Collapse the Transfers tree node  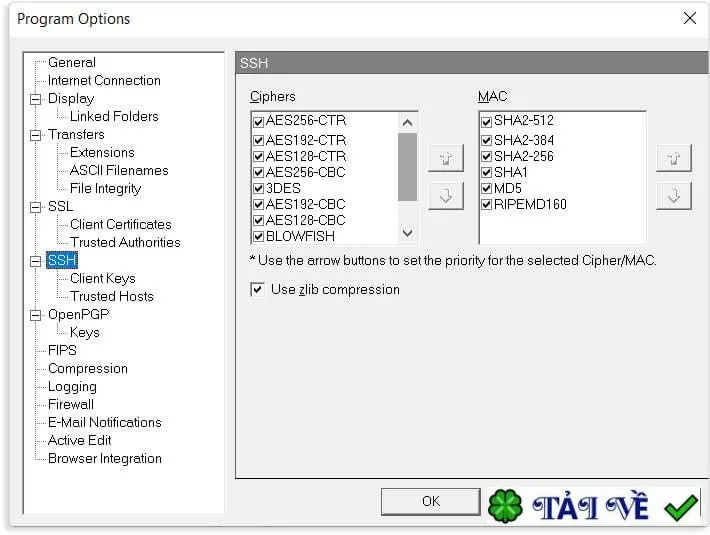tap(35, 135)
